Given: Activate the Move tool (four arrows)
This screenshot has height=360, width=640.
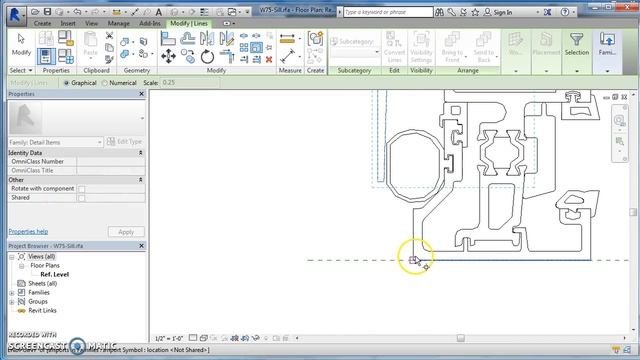Looking at the screenshot, I should (168, 56).
